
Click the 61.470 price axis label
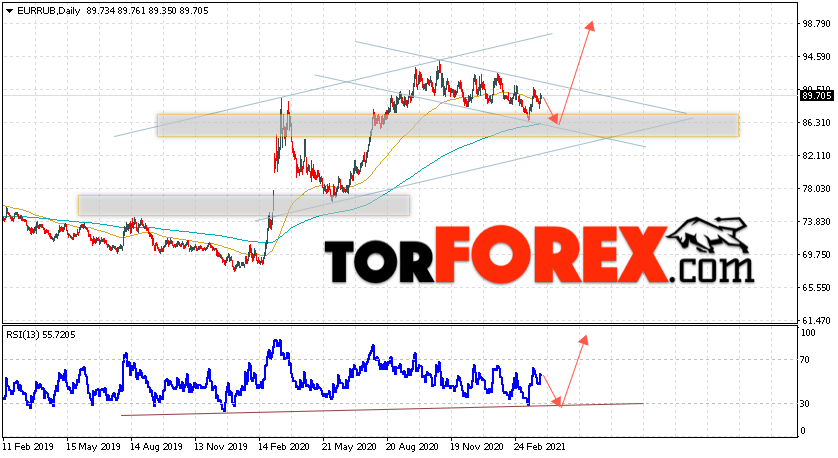tap(817, 321)
